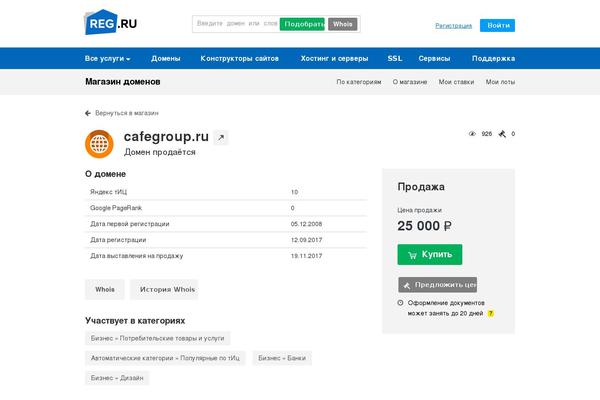Click the views count 926
600x400 pixels.
[486, 134]
